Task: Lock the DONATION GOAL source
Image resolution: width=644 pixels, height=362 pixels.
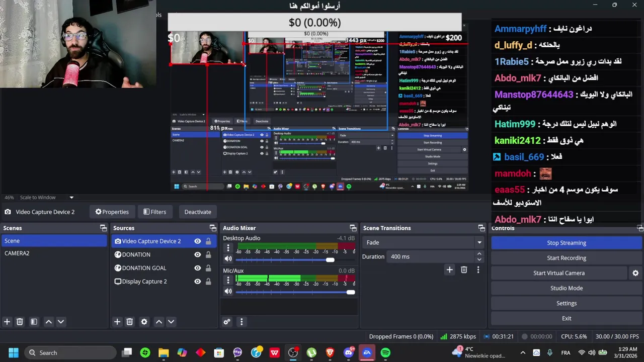Action: pos(208,268)
